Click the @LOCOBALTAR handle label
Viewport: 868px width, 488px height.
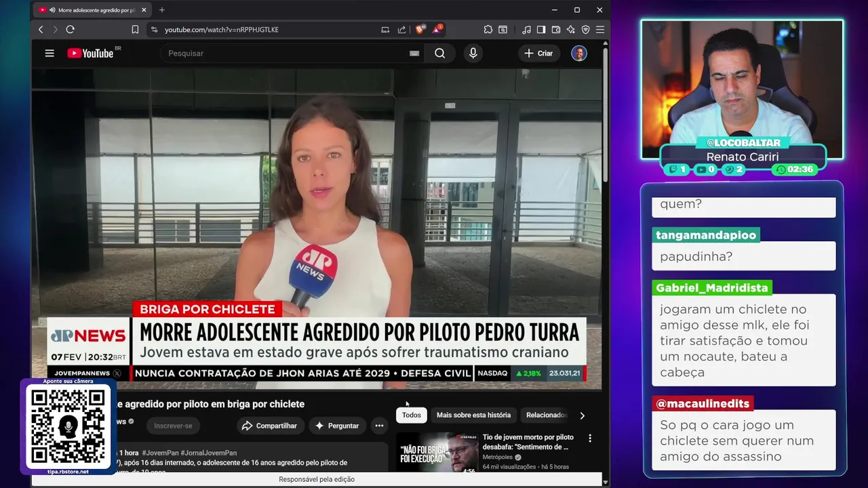point(743,142)
